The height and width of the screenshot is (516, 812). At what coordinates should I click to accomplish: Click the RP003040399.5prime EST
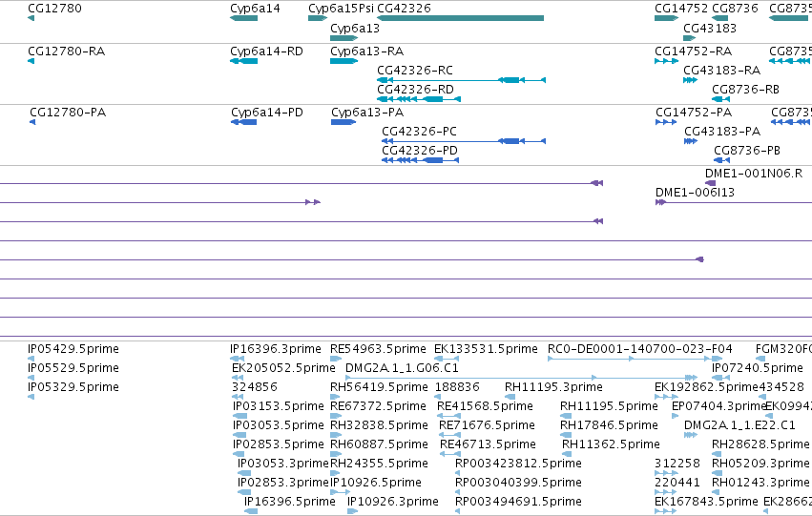[x=457, y=492]
